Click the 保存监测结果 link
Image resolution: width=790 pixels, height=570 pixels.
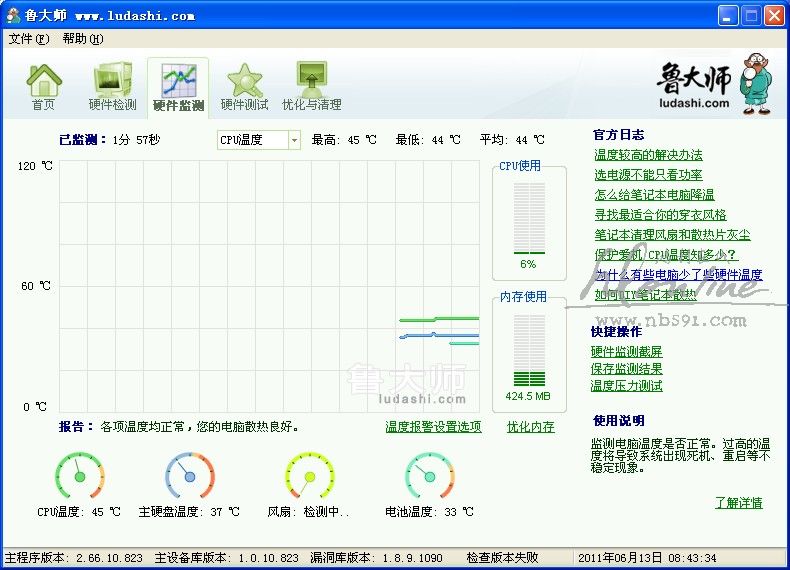click(626, 369)
